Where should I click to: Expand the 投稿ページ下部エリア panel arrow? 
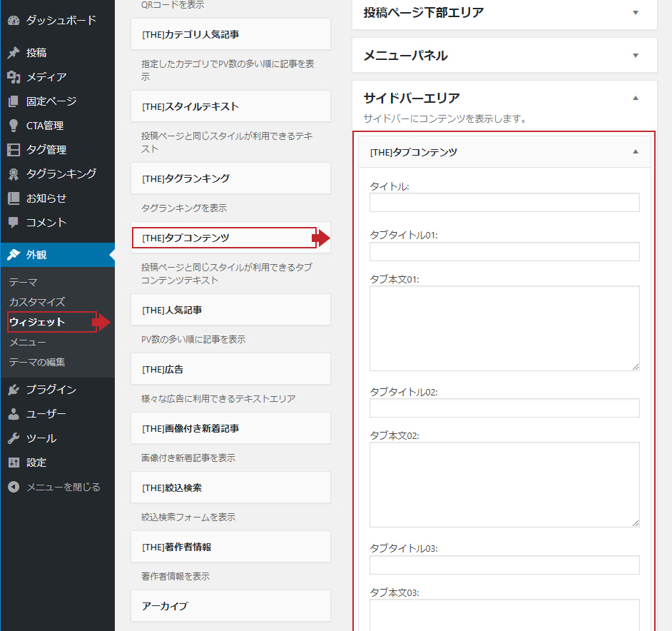[x=636, y=12]
